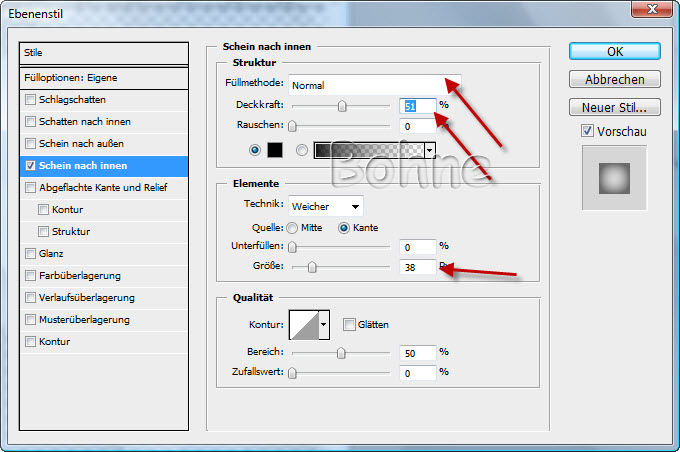
Task: Confirm with the OK button
Action: pos(615,52)
